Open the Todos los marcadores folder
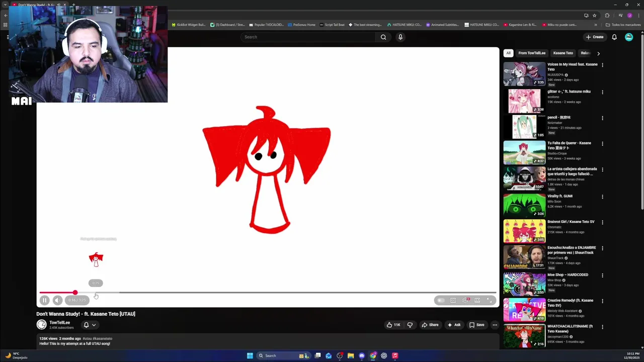The width and height of the screenshot is (644, 362). 623,25
